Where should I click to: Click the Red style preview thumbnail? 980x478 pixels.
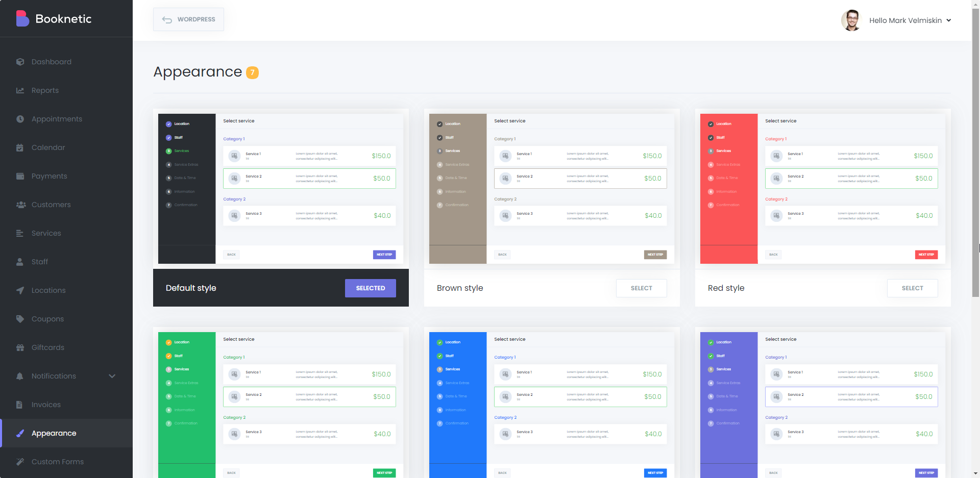tap(823, 189)
